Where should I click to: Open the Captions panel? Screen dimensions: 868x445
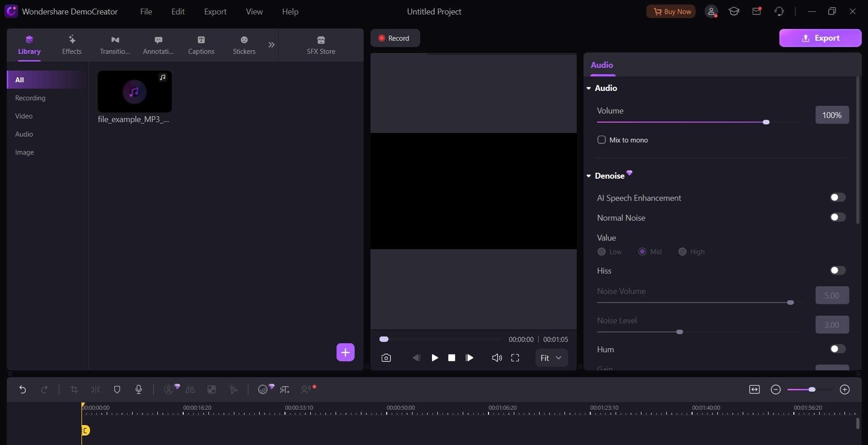201,45
